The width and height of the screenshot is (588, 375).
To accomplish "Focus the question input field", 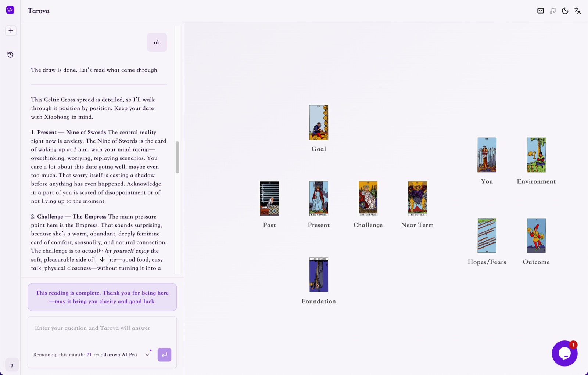I will click(x=102, y=328).
